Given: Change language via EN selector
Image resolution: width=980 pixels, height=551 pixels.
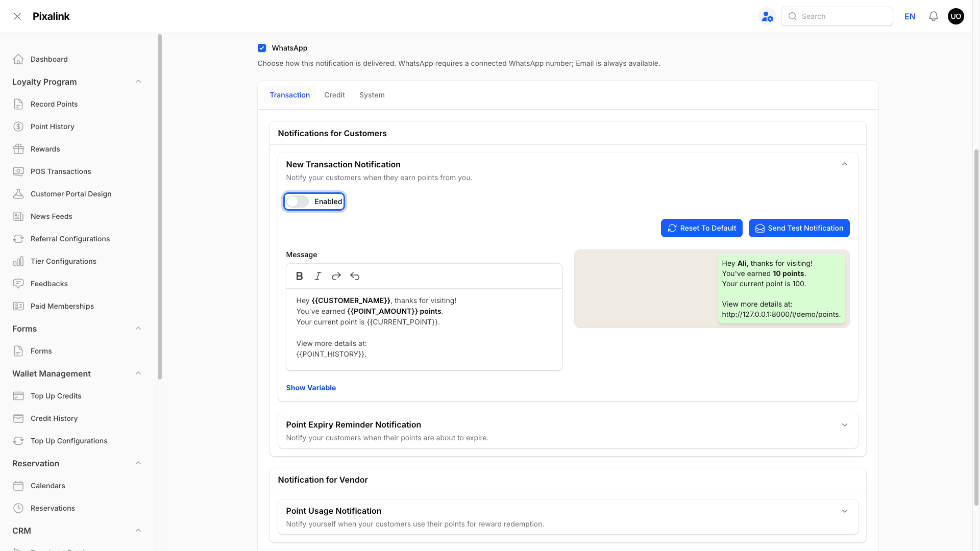Looking at the screenshot, I should coord(910,16).
